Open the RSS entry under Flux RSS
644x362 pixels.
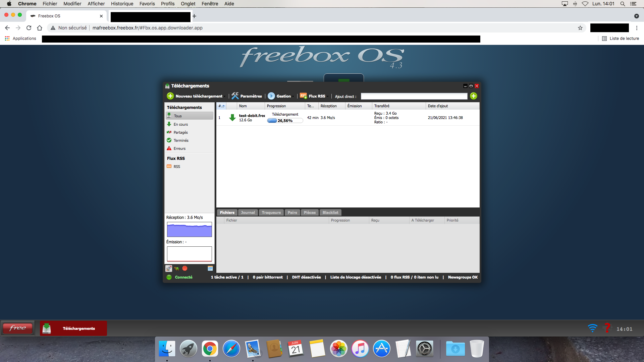[190, 167]
